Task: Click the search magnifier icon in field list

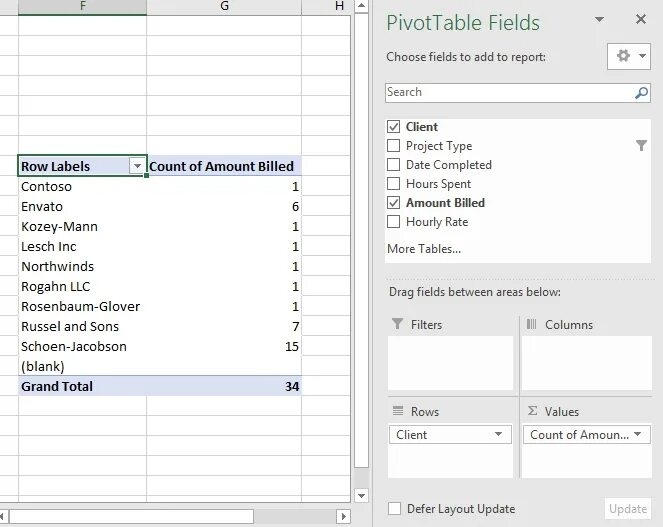Action: coord(641,93)
